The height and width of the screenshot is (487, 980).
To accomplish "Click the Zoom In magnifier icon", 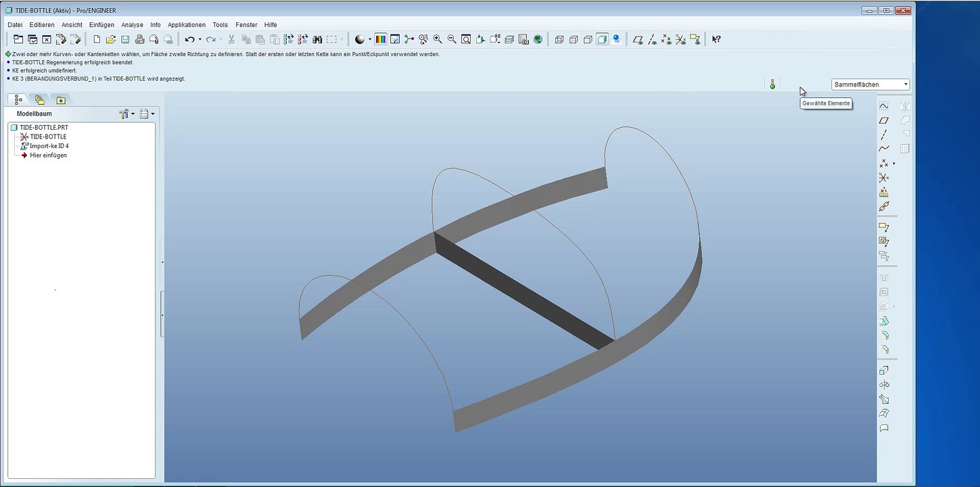I will click(x=438, y=39).
